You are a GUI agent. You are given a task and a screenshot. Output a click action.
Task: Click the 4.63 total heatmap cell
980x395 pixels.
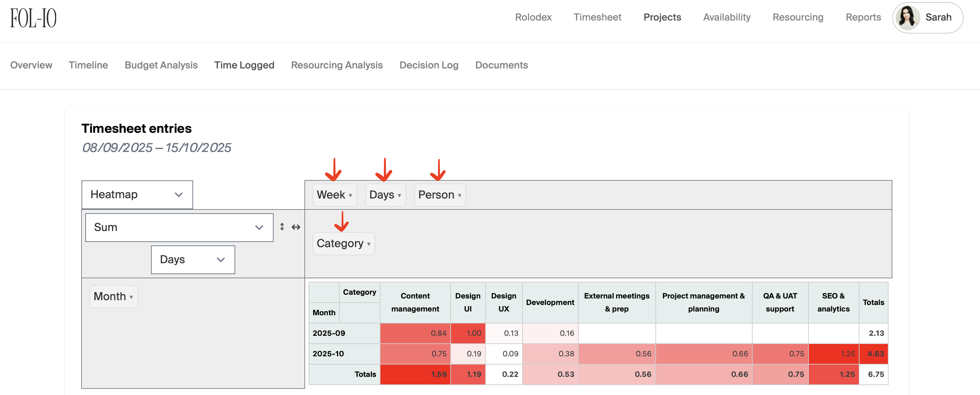click(x=873, y=354)
